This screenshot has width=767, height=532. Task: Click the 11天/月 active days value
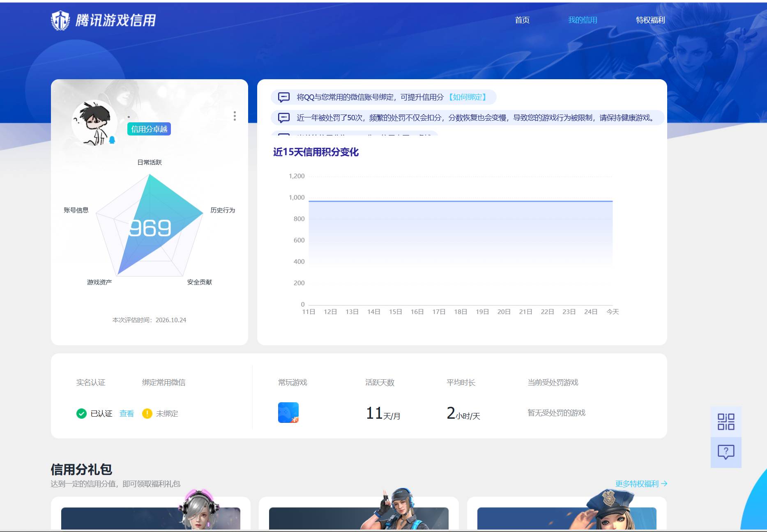pos(383,413)
